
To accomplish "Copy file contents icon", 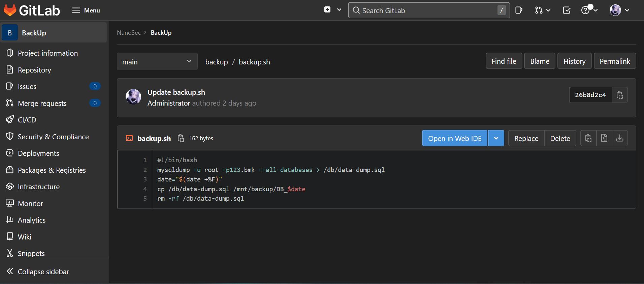I will click(588, 138).
